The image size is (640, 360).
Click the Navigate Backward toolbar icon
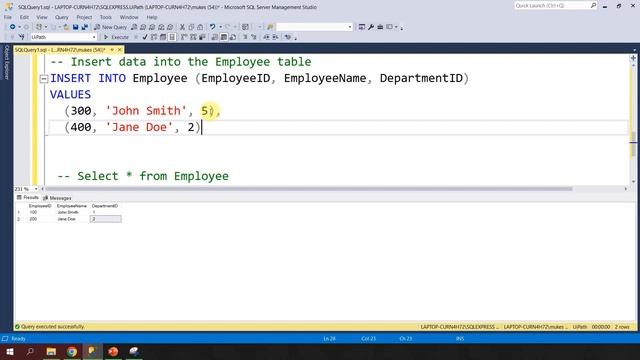[13, 27]
